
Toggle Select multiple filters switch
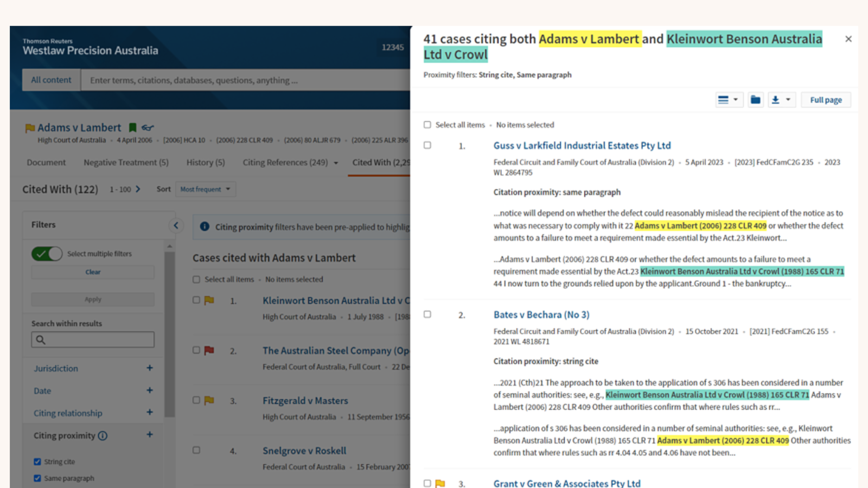pyautogui.click(x=47, y=254)
